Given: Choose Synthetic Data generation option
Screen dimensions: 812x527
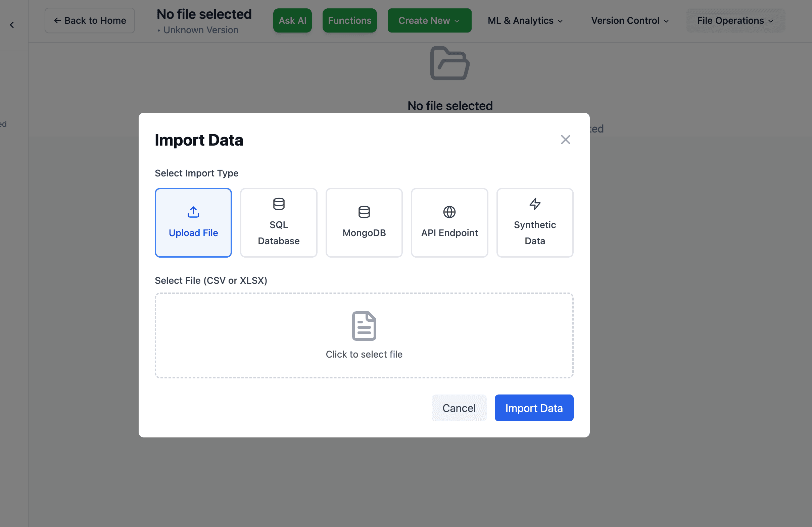Looking at the screenshot, I should tap(534, 223).
